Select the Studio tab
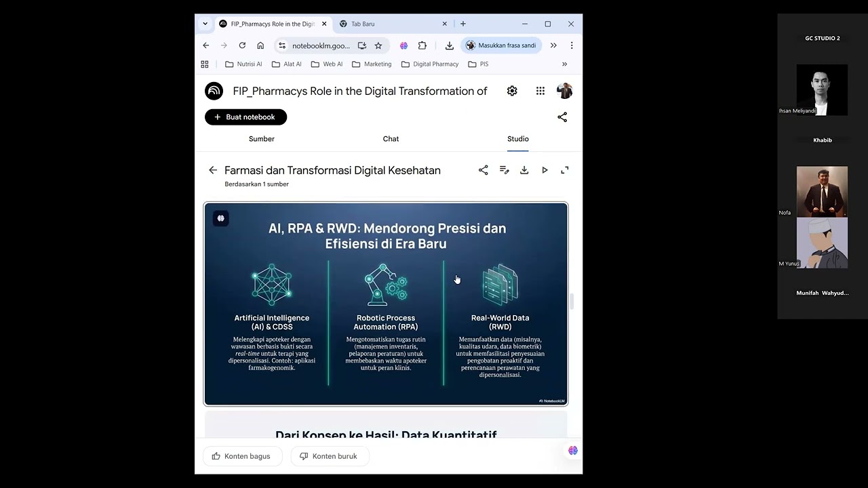868x488 pixels. [x=518, y=139]
